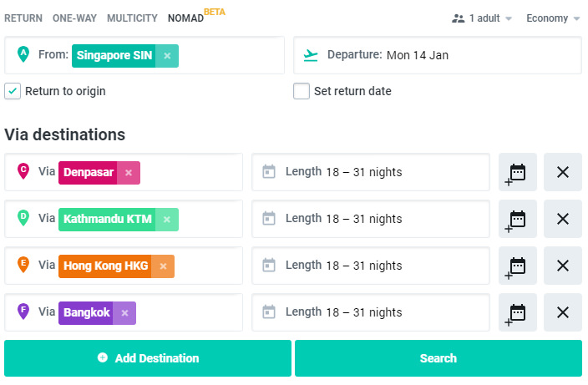This screenshot has height=385, width=588.
Task: Remove the Kathmandu KTM destination tag
Action: (167, 220)
